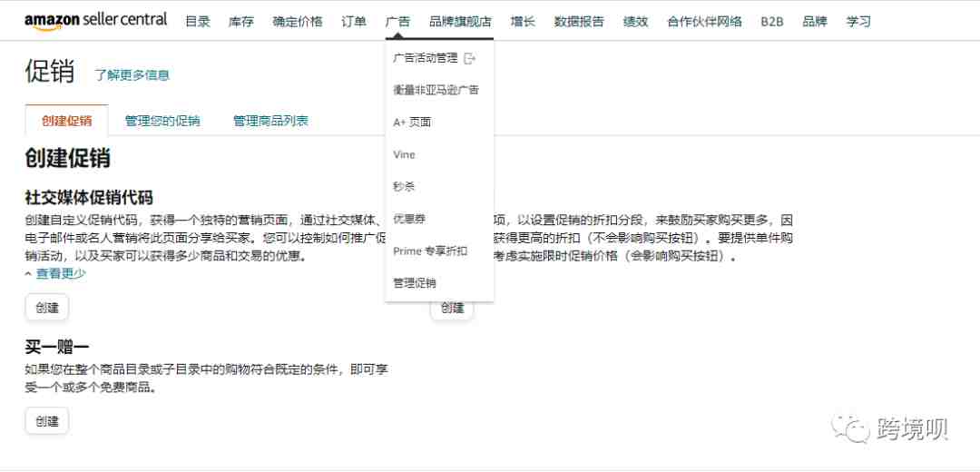Screen dimensions: 980x472
Task: Click 创建 under 买一赠一
Action: [47, 421]
